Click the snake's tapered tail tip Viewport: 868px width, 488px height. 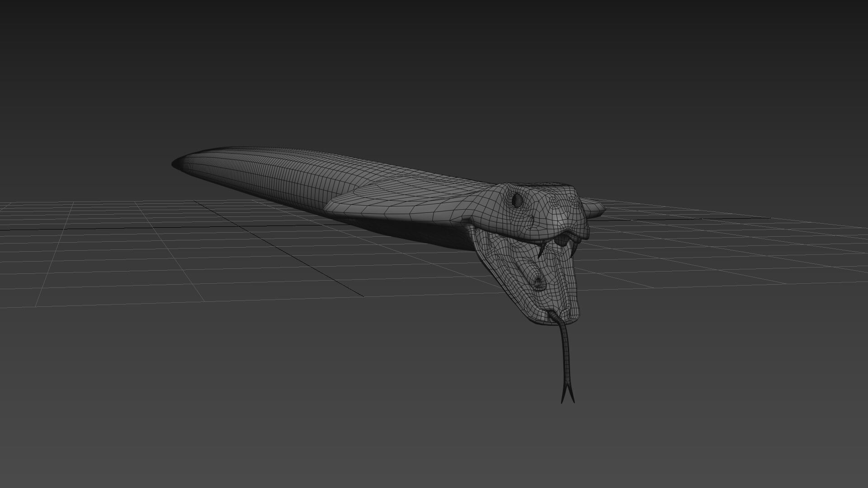coord(179,164)
